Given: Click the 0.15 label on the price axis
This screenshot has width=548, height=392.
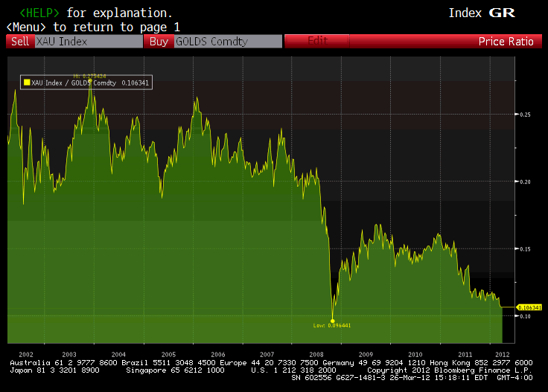Looking at the screenshot, I should [526, 248].
